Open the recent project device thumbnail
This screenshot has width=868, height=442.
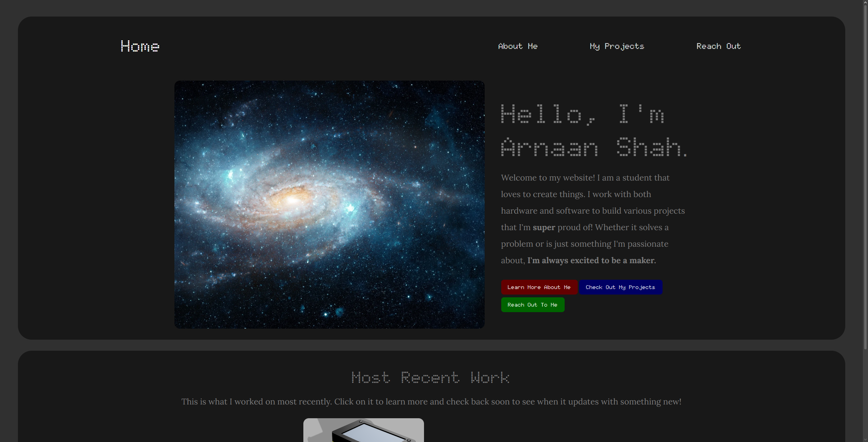363,430
